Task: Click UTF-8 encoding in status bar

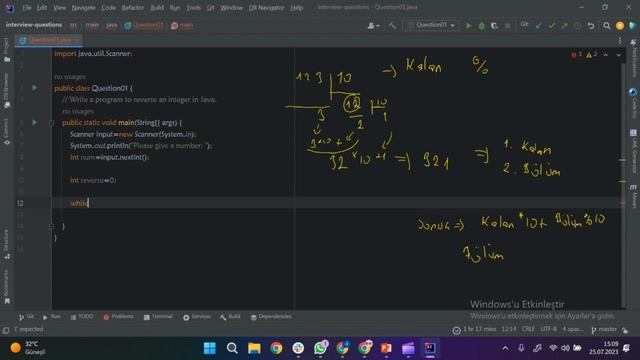Action: 549,329
